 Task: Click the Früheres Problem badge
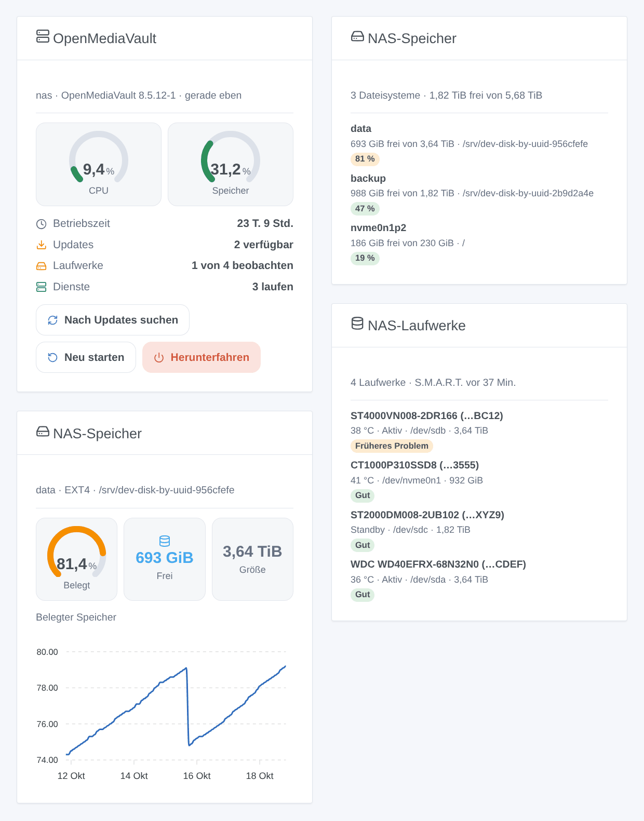[392, 446]
